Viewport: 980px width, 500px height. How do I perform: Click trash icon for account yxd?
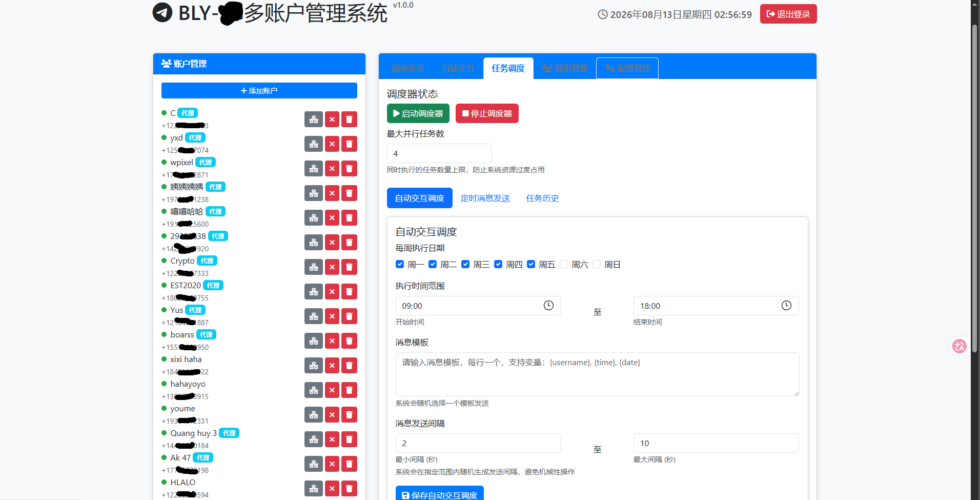[349, 144]
